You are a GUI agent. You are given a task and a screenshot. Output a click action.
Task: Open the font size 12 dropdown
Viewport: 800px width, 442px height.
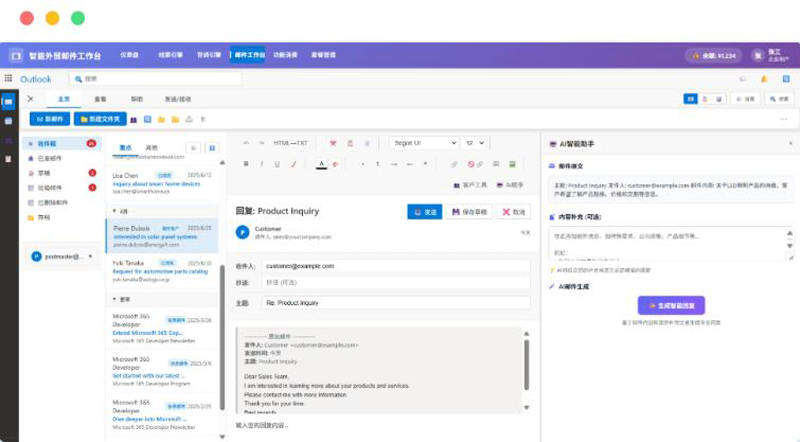(475, 143)
